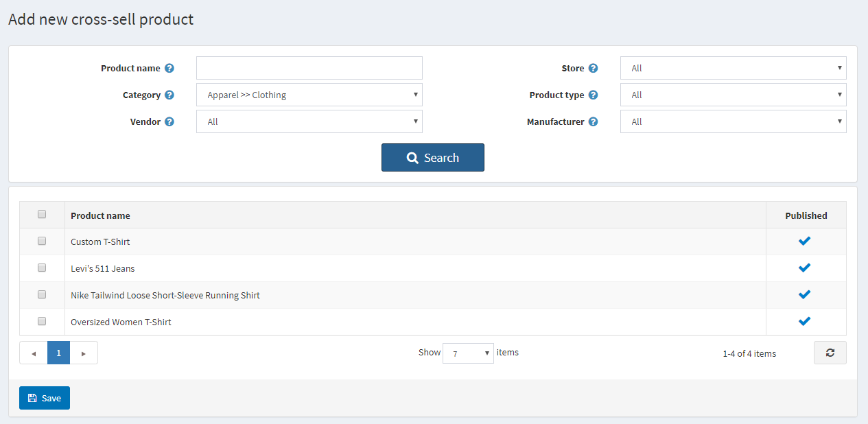Click the help icon beside Category
Screen dimensions: 868x424
pyautogui.click(x=170, y=95)
